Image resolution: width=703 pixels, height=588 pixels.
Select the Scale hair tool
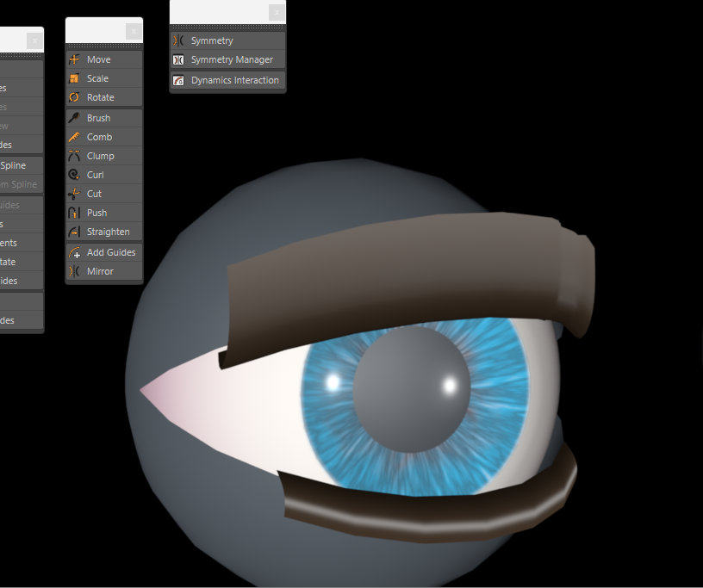click(97, 78)
